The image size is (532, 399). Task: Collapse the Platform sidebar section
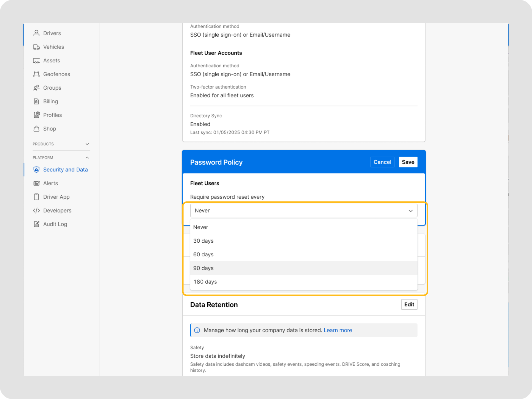click(x=87, y=158)
